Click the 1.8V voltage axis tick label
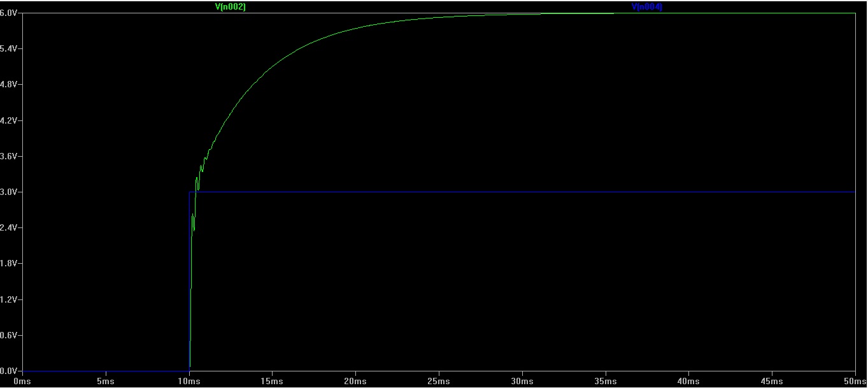The width and height of the screenshot is (868, 388). pyautogui.click(x=11, y=263)
